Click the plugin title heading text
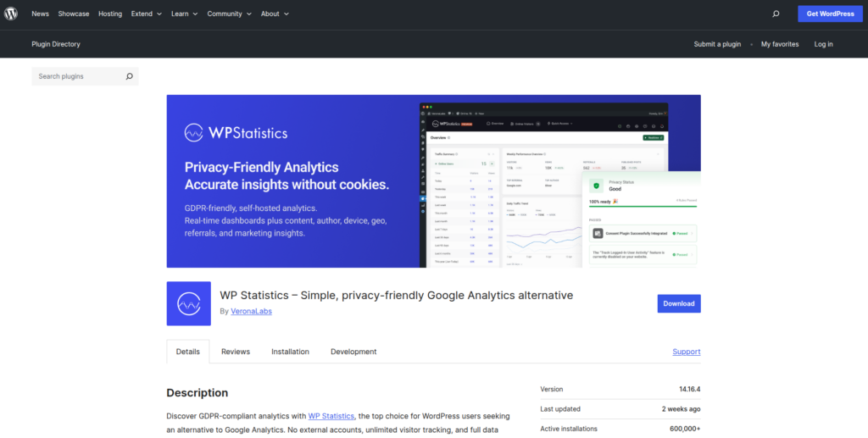 tap(397, 296)
